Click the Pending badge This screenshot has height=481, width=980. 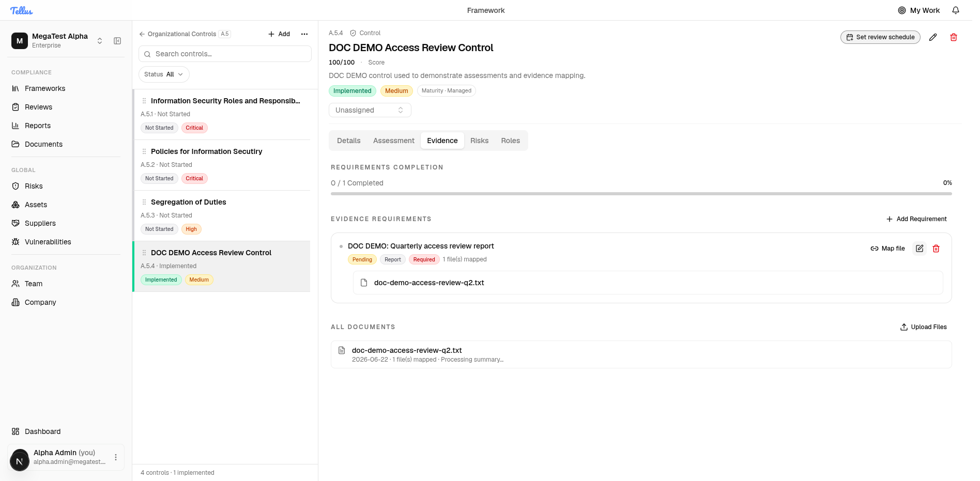tap(362, 260)
